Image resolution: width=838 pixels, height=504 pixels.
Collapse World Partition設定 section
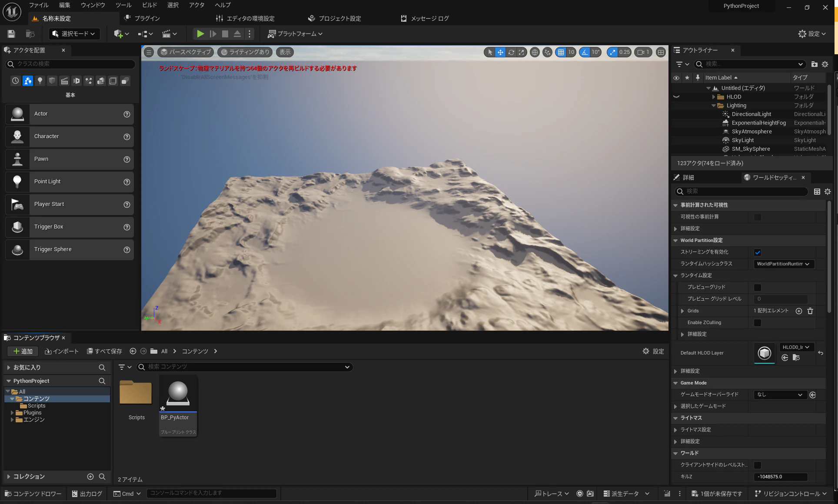(675, 240)
